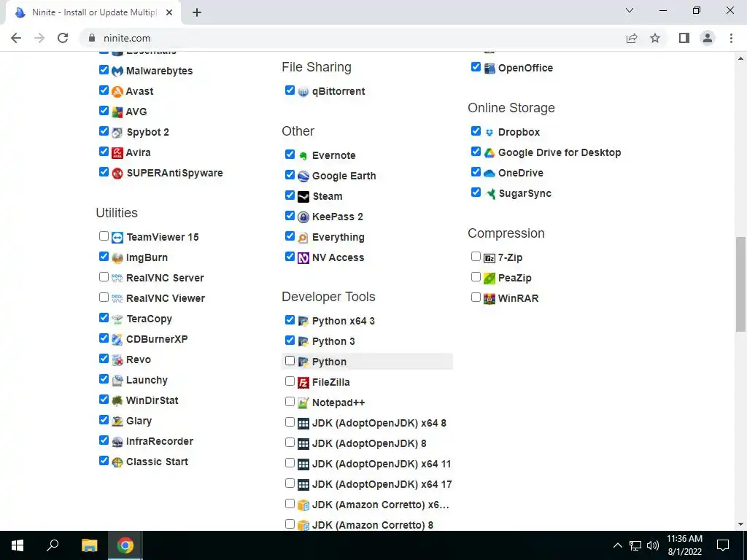Uncheck the TeraCopy checkbox
The image size is (747, 560).
pyautogui.click(x=104, y=318)
